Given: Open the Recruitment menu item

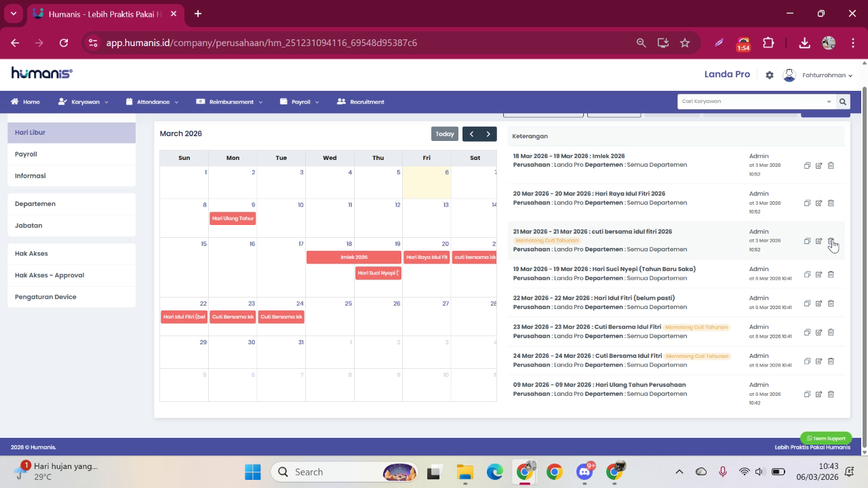Looking at the screenshot, I should [361, 102].
